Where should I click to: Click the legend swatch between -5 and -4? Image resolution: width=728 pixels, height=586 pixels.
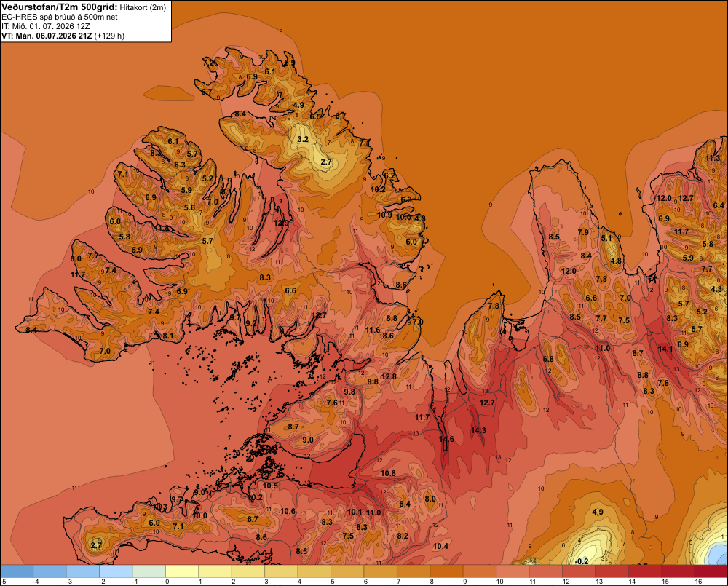[x=17, y=571]
